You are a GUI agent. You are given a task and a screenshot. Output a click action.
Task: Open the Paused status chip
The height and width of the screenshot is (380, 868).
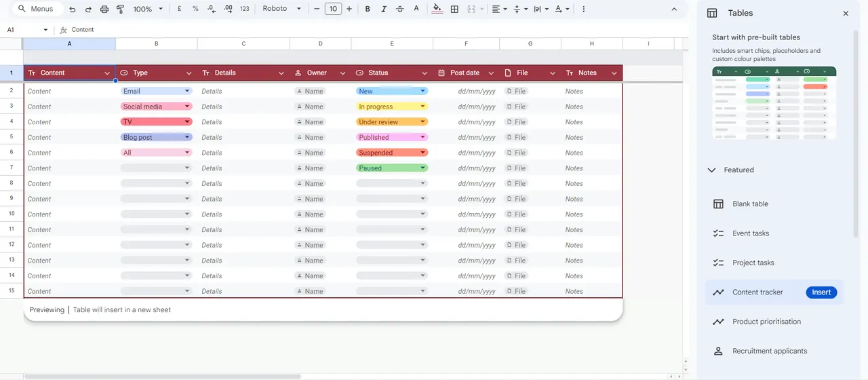392,168
